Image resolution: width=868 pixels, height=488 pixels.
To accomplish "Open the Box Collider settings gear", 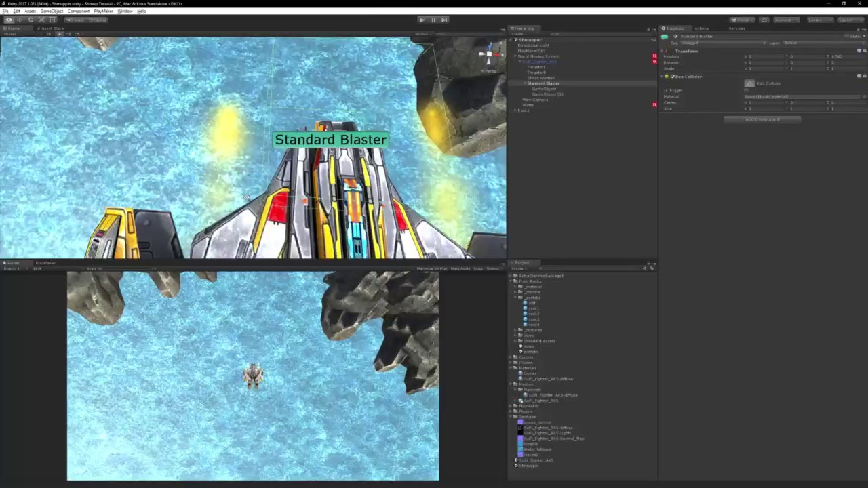I will [x=864, y=77].
